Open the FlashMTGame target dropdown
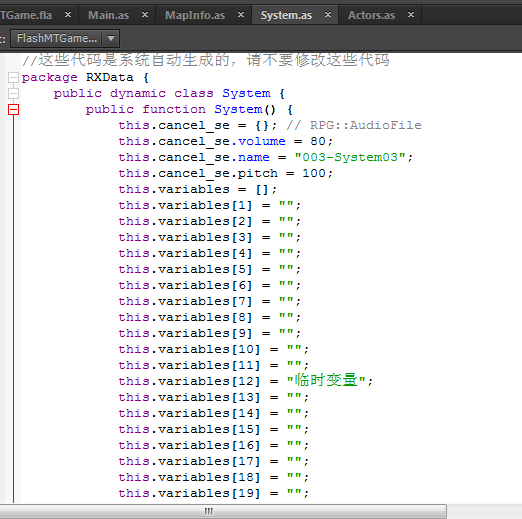 65,38
